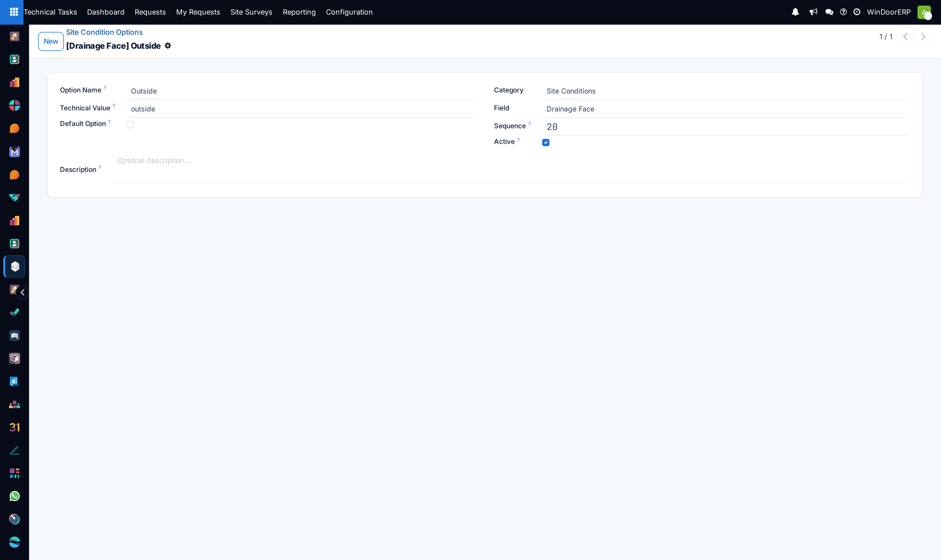Follow the Site Condition Options breadcrumb link
The height and width of the screenshot is (560, 941).
tap(104, 32)
